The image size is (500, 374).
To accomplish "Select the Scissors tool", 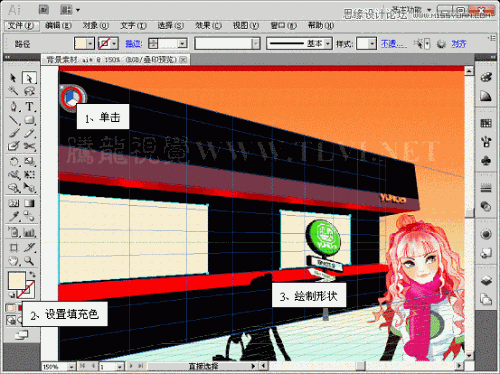I will point(29,146).
